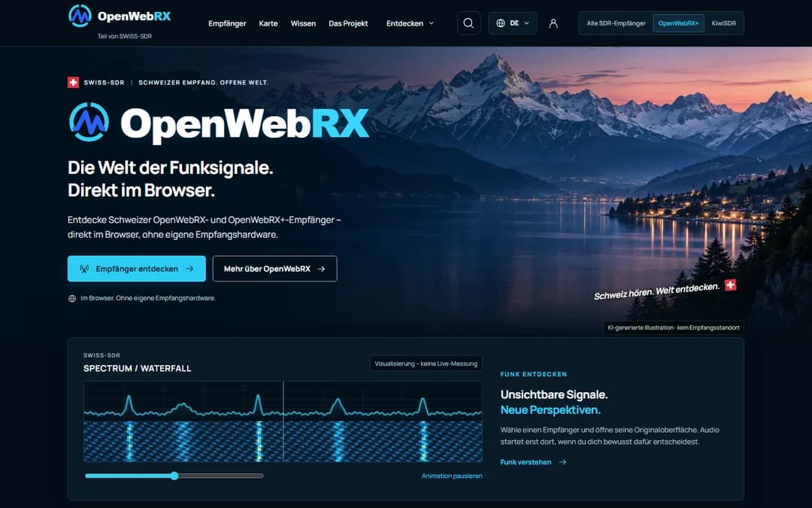
Task: Open Das Projekt navigation item
Action: click(x=348, y=23)
